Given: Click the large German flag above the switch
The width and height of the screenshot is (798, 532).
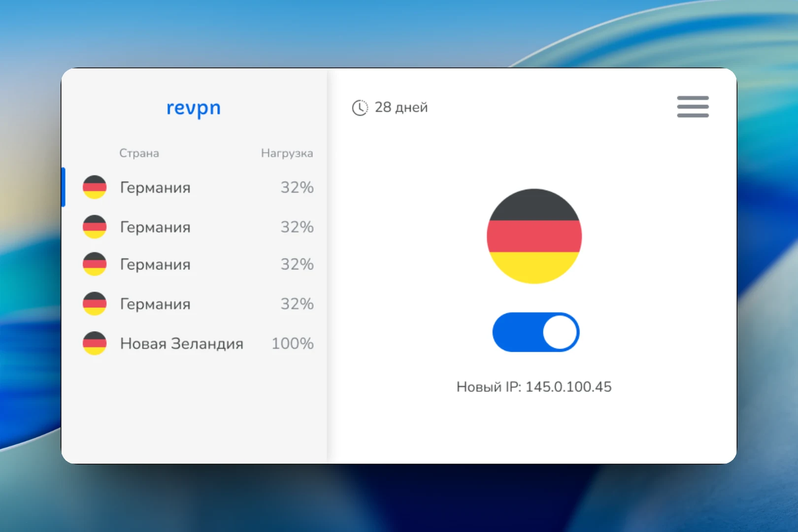Looking at the screenshot, I should click(x=534, y=236).
